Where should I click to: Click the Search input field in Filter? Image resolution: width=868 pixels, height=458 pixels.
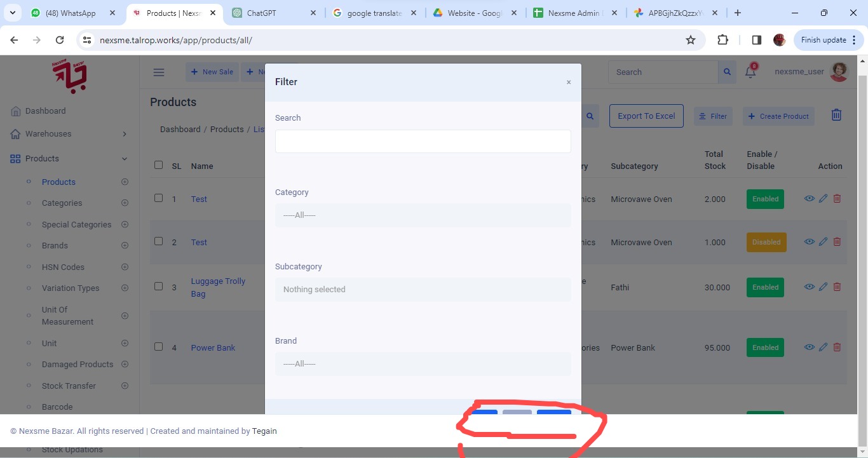[423, 142]
